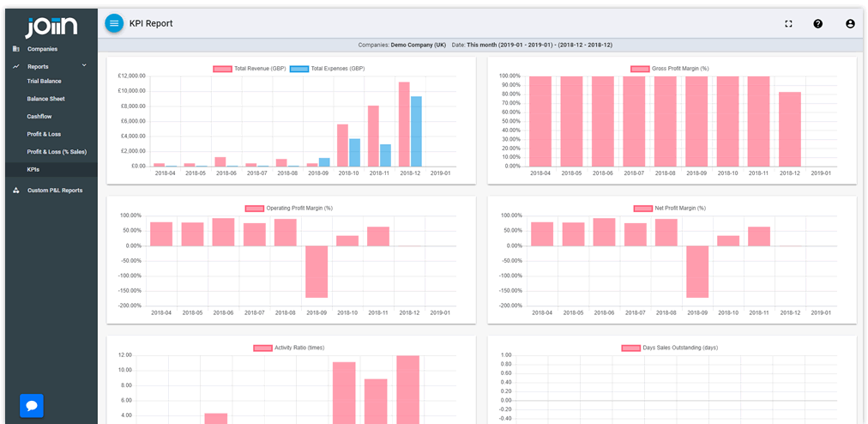This screenshot has width=868, height=424.
Task: Toggle Operating Profit Margin (%) legend
Action: coord(289,209)
